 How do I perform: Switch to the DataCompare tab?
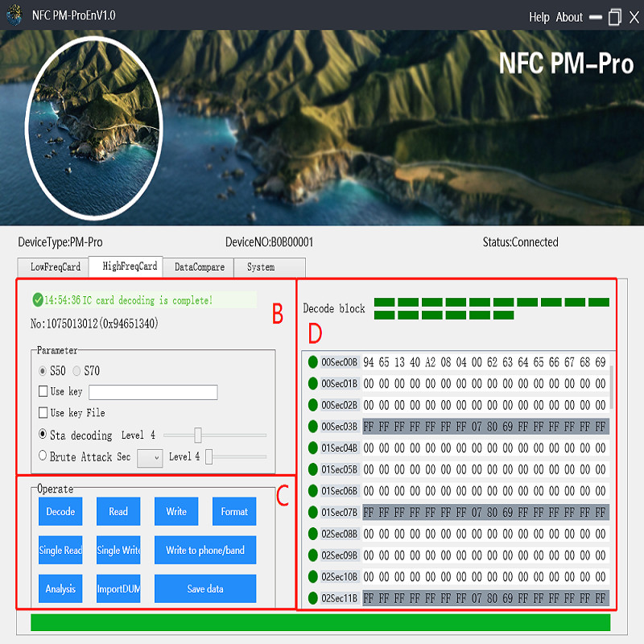click(x=198, y=266)
